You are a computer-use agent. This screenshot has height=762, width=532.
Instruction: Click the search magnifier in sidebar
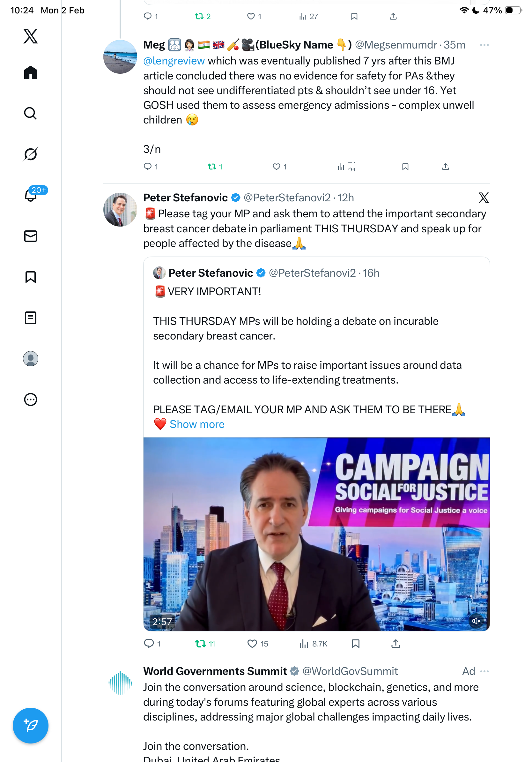31,114
